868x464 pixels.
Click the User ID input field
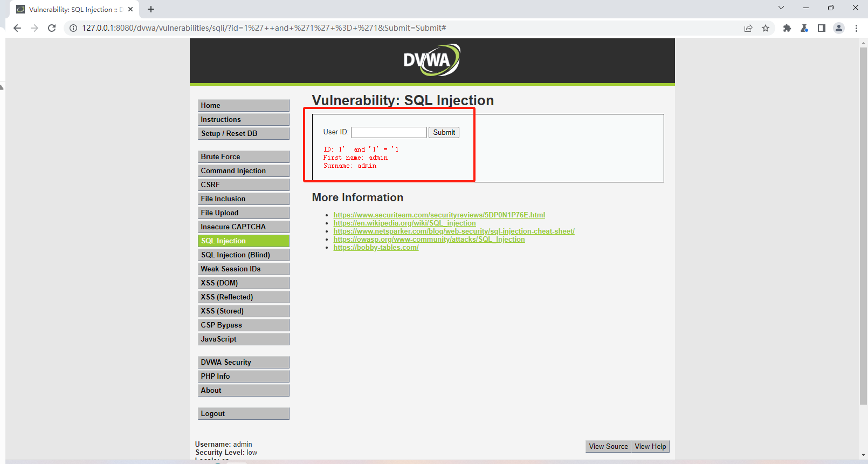389,132
